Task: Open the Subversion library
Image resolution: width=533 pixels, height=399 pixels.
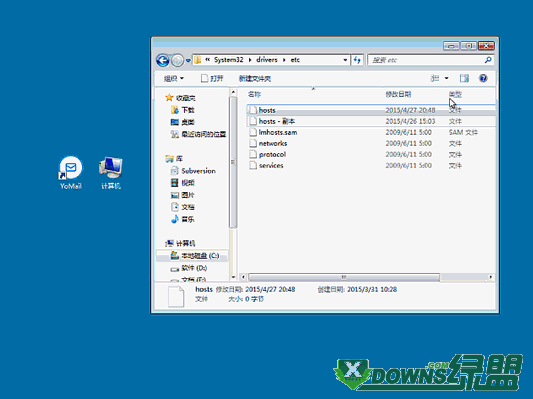Action: [x=193, y=171]
